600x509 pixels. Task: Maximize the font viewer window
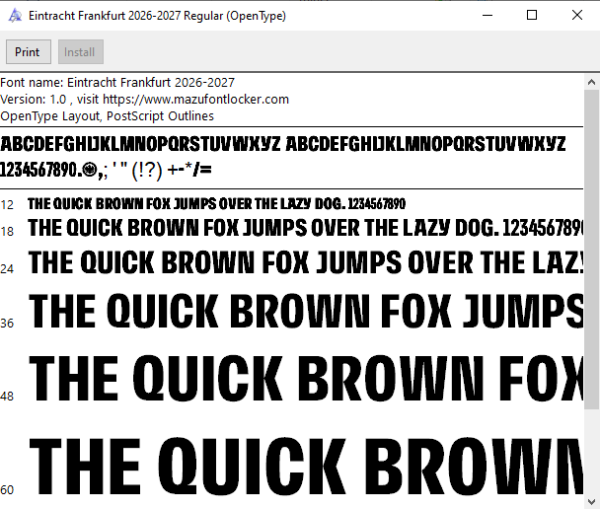[x=532, y=15]
